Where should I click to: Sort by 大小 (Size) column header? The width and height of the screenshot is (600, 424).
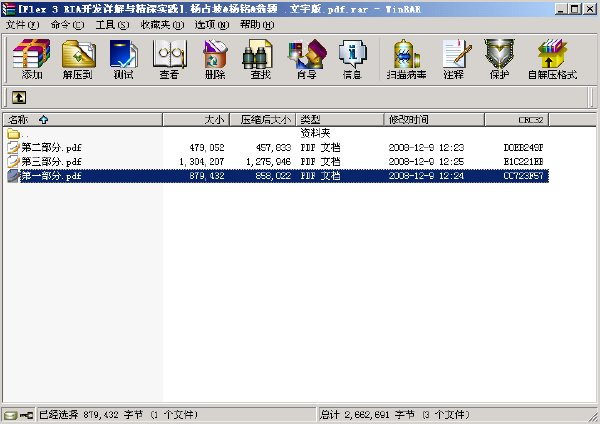(x=196, y=120)
